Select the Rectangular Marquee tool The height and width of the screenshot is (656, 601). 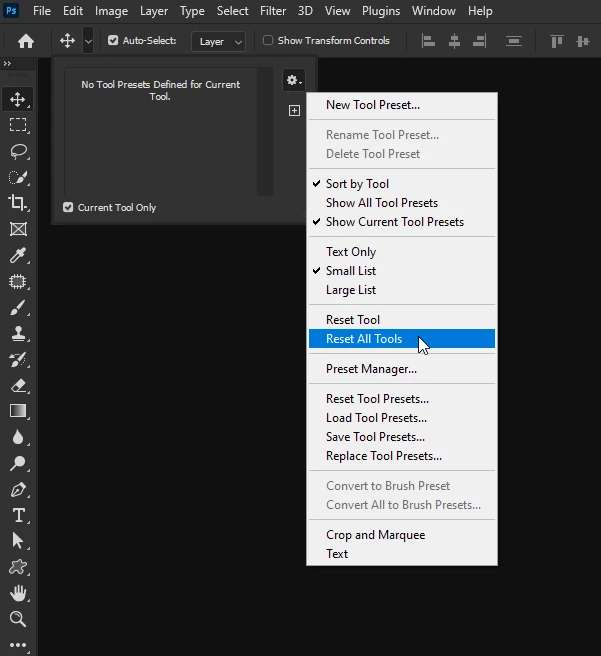click(18, 125)
